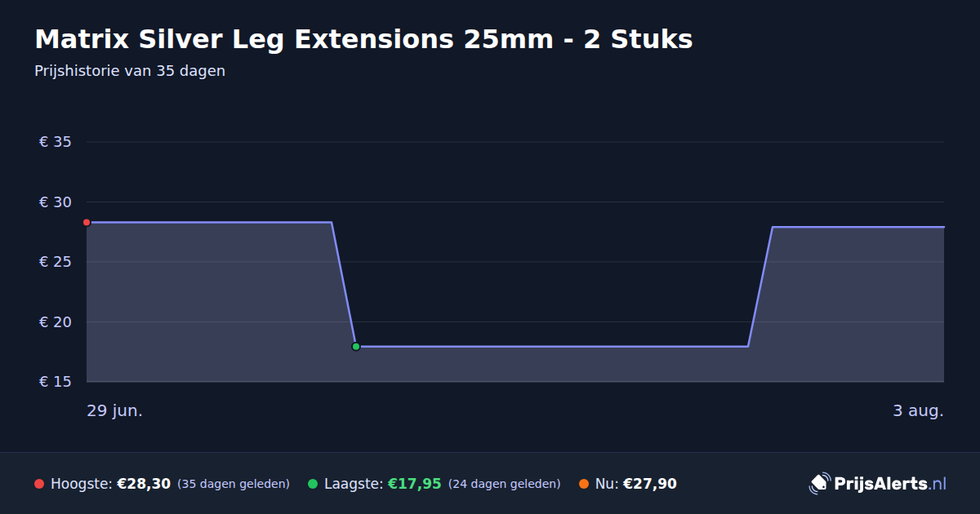Viewport: 980px width, 514px height.
Task: Open the PrijsAlerts.nl brand link
Action: click(x=878, y=484)
